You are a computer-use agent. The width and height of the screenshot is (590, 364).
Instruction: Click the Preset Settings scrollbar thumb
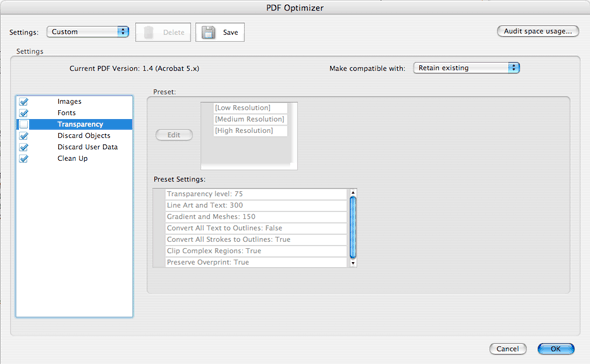pos(353,227)
